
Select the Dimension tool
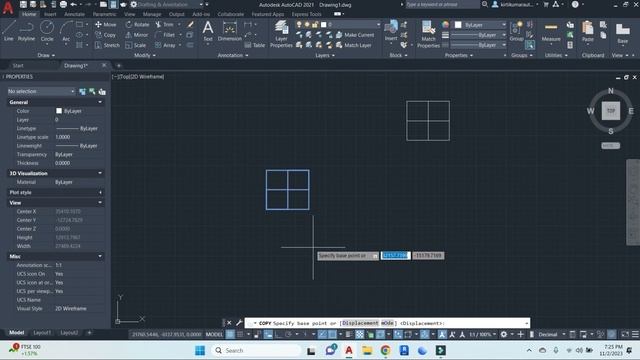pyautogui.click(x=230, y=31)
